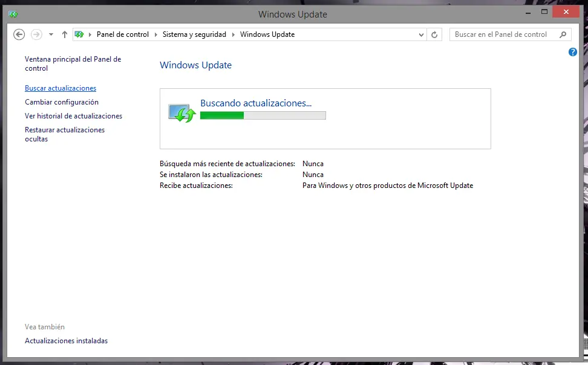Click the Vea también label
Screen dimensions: 588x365
pyautogui.click(x=45, y=327)
